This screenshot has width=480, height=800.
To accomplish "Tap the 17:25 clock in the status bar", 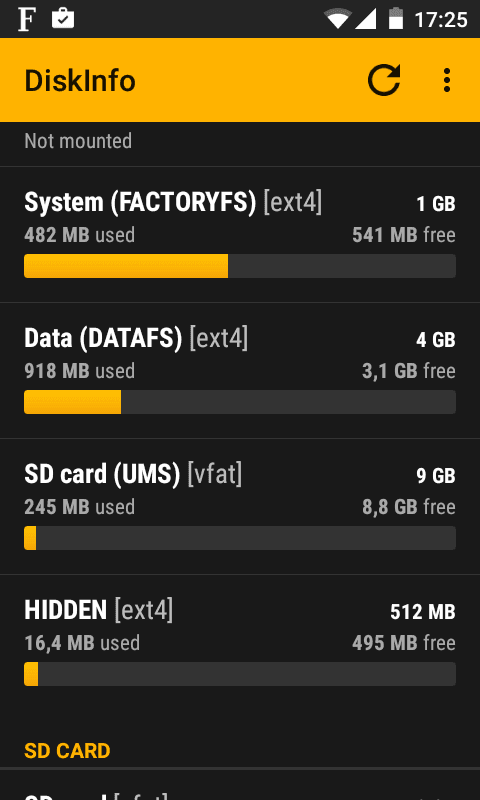I will [x=441, y=20].
